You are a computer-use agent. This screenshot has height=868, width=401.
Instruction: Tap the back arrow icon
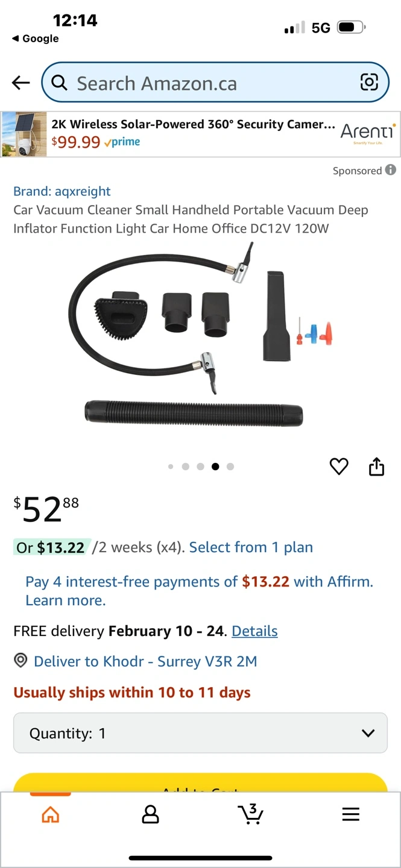pyautogui.click(x=21, y=83)
